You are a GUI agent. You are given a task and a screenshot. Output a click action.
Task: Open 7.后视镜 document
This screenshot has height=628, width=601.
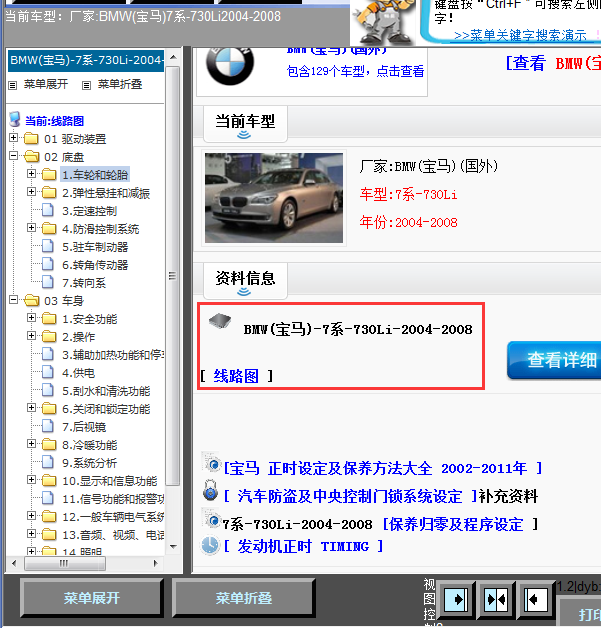tap(84, 427)
